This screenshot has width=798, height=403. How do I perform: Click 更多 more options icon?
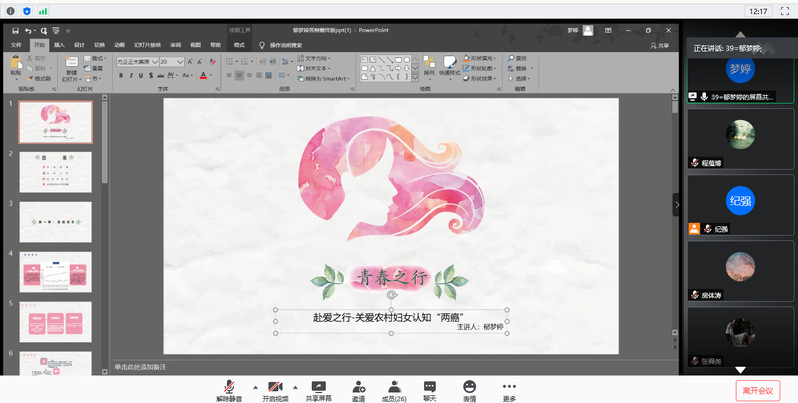tap(509, 387)
